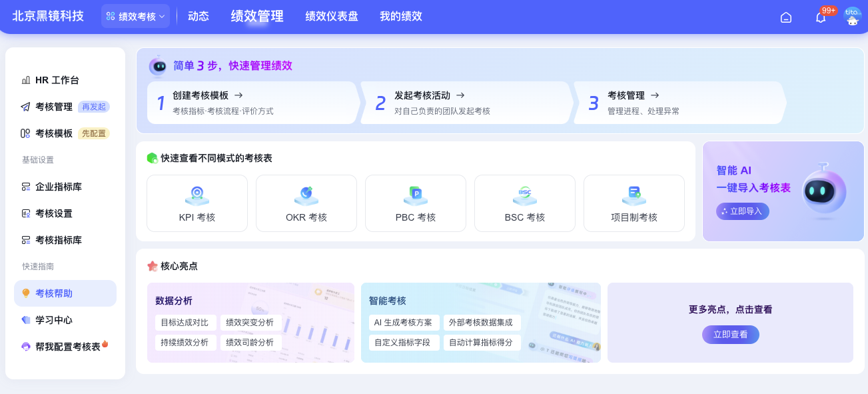Viewport: 868px width, 394px height.
Task: Select the KPI 考核 icon card
Action: 197,203
